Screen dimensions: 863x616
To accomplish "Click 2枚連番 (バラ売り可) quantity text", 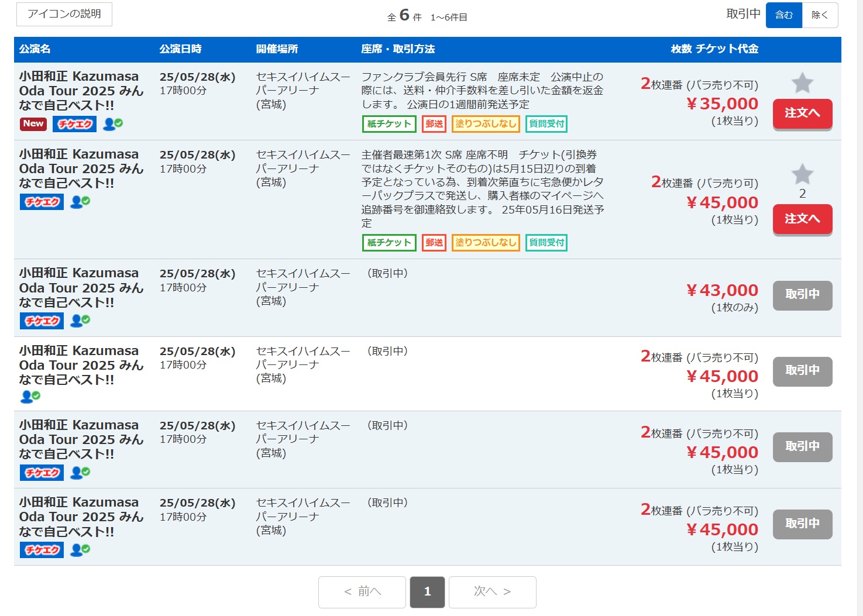I will [x=704, y=183].
